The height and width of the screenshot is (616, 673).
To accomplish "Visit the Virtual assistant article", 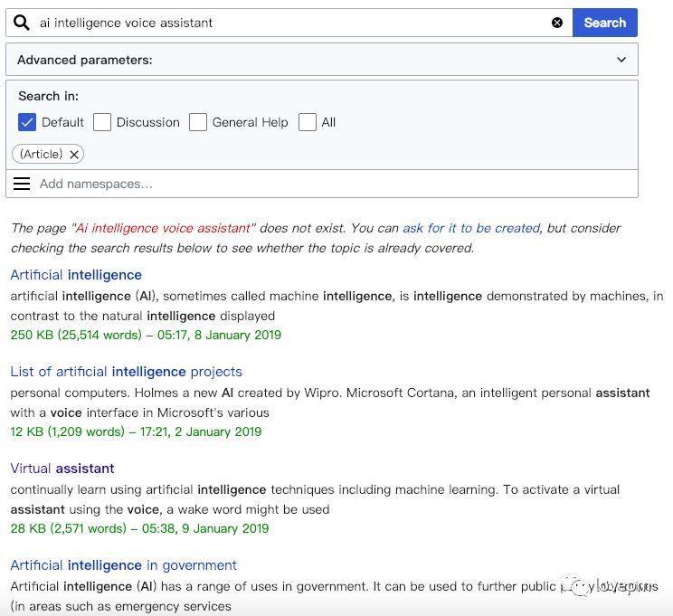I will (62, 469).
